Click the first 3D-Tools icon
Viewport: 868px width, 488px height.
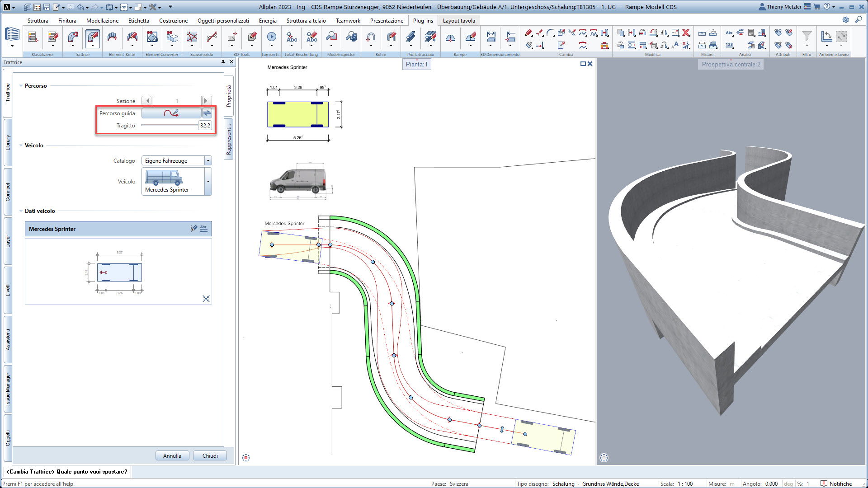(x=232, y=37)
